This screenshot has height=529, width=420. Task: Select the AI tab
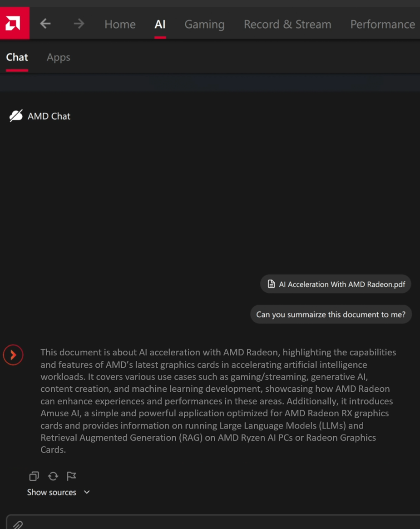(x=160, y=24)
